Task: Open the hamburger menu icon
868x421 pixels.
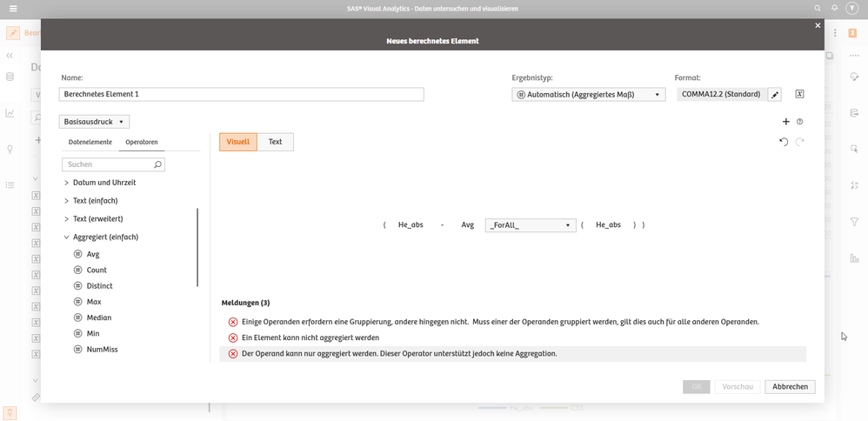Action: [x=12, y=9]
